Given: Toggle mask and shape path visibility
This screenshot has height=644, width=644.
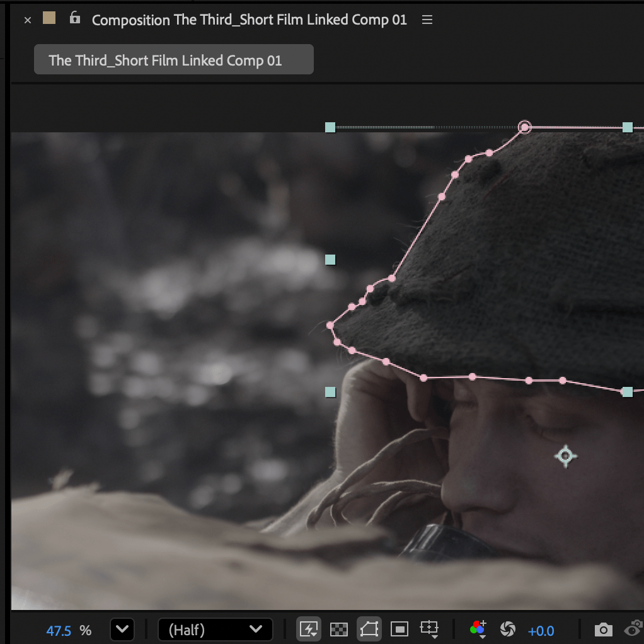Looking at the screenshot, I should tap(369, 629).
